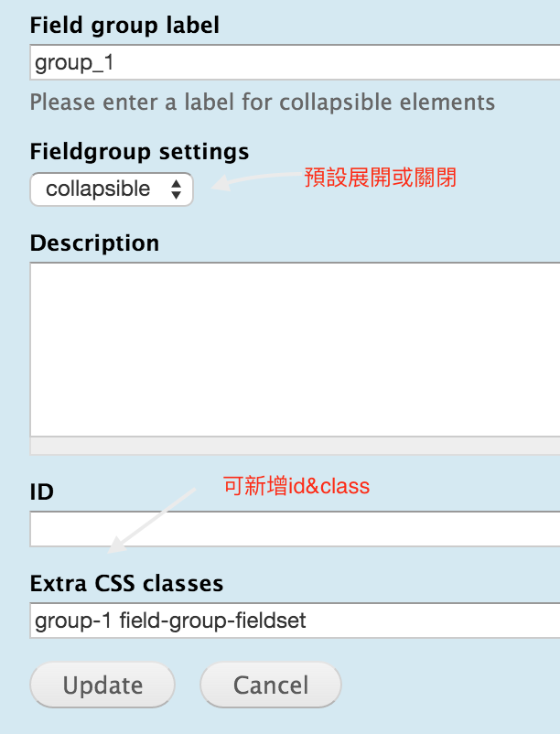Viewport: 560px width, 734px height.
Task: Click the Update button
Action: click(102, 685)
